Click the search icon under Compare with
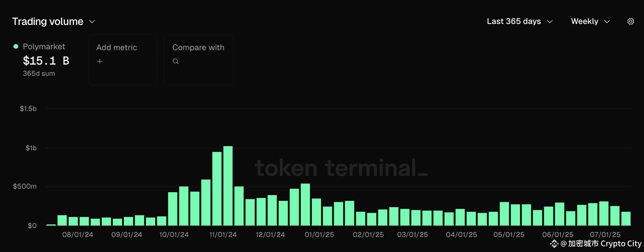The height and width of the screenshot is (252, 644). click(x=176, y=61)
